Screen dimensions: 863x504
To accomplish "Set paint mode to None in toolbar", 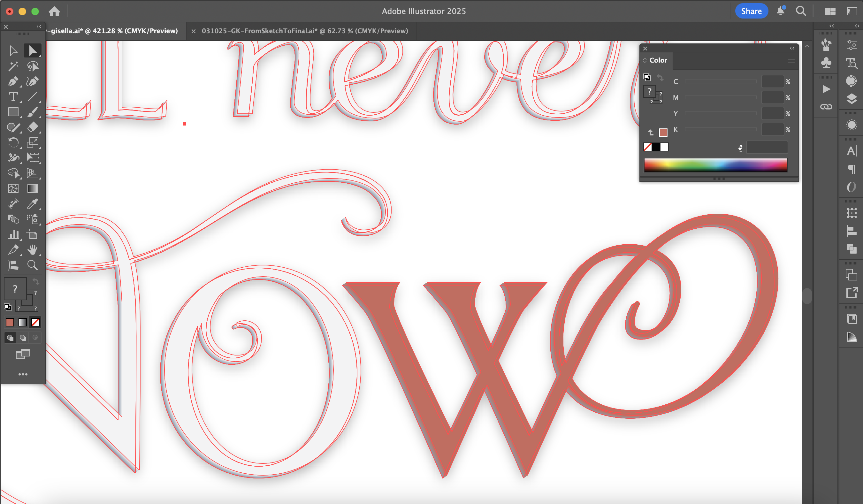I will 35,322.
